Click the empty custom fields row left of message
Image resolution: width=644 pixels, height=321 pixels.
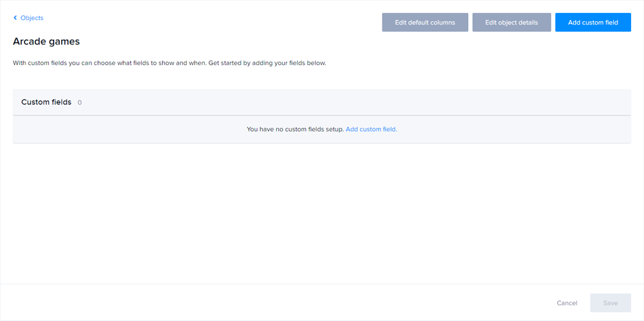click(x=129, y=130)
